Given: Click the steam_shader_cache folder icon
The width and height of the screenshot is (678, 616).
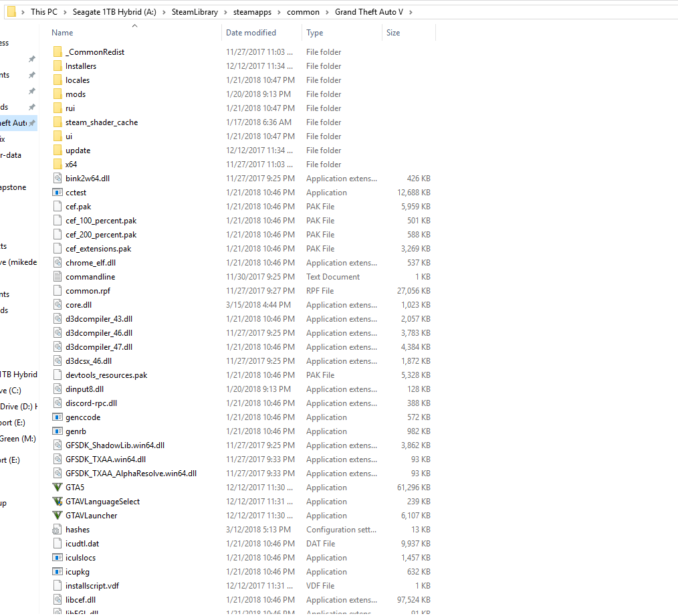Looking at the screenshot, I should 58,122.
